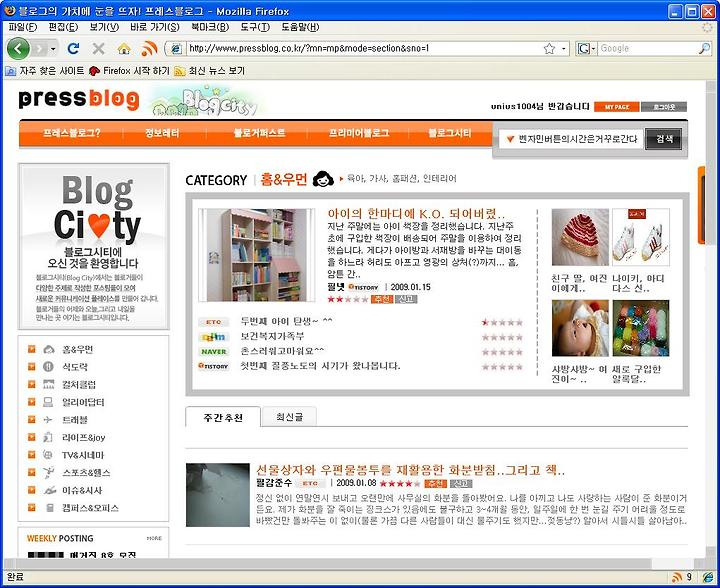Select the 라이프&joy category icon
This screenshot has height=588, width=720.
coord(48,437)
